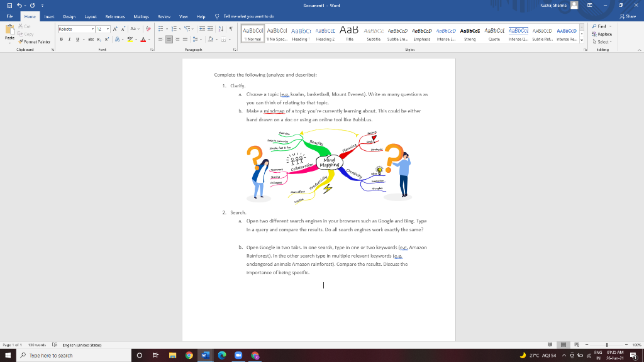Toggle Italic formatting
This screenshot has height=362, width=644.
click(69, 39)
